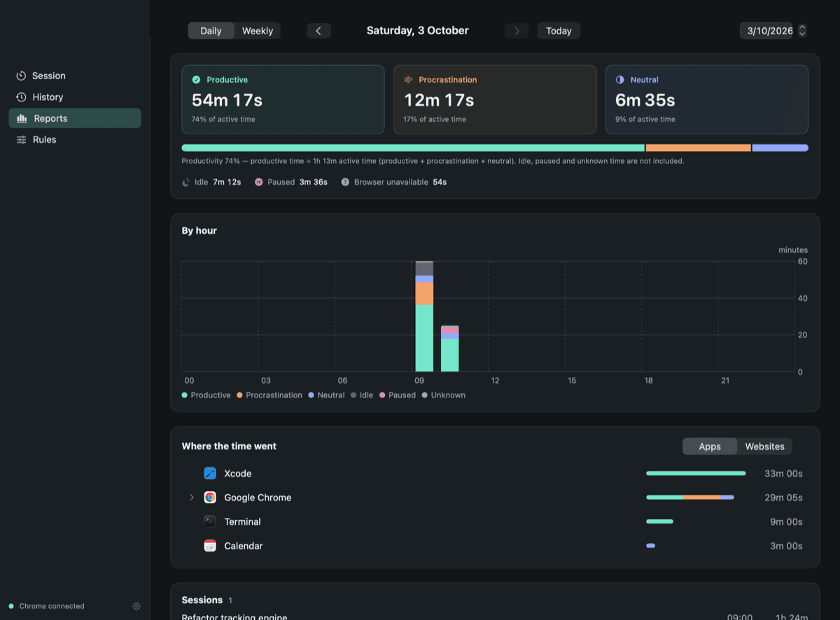Click the Calendar app icon

coord(210,546)
